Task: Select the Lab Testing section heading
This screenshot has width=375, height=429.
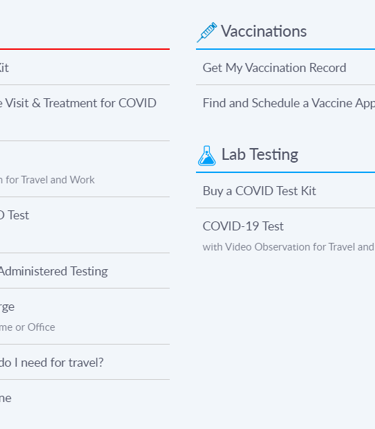Action: click(x=260, y=154)
